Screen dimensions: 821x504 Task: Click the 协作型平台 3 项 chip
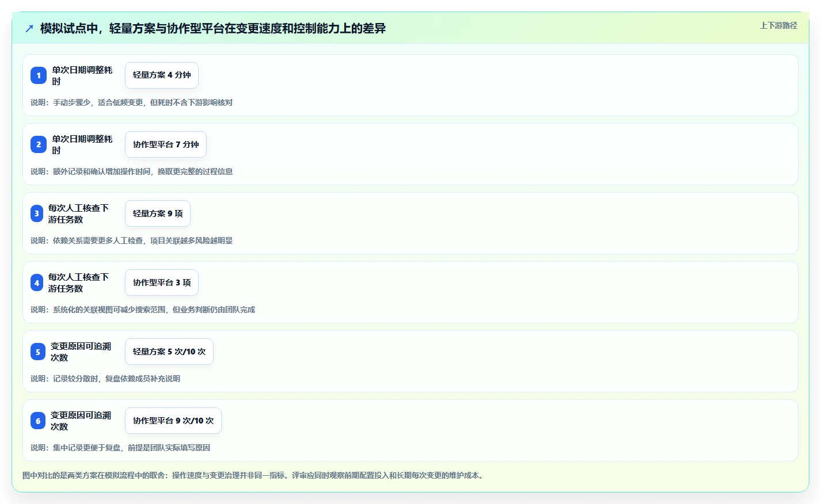coord(162,282)
